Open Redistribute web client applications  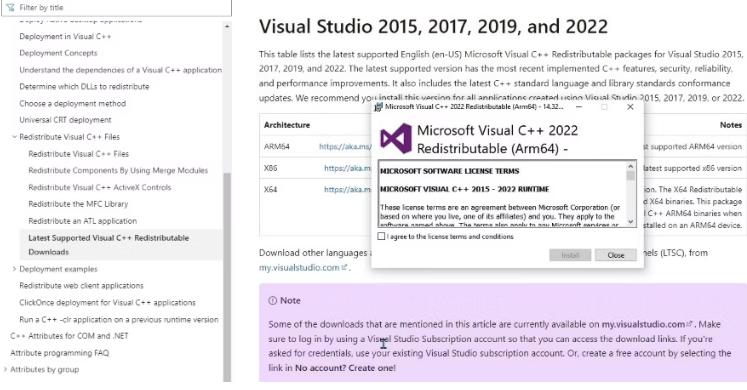(x=81, y=286)
